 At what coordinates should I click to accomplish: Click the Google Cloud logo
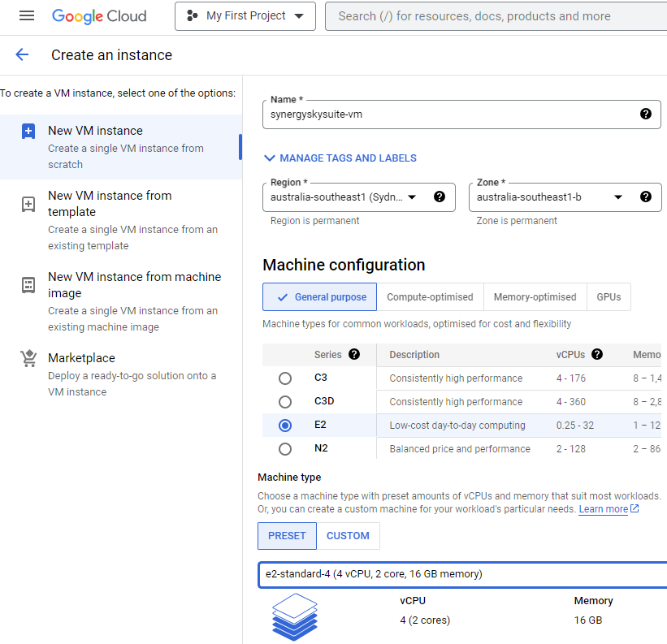tap(99, 16)
